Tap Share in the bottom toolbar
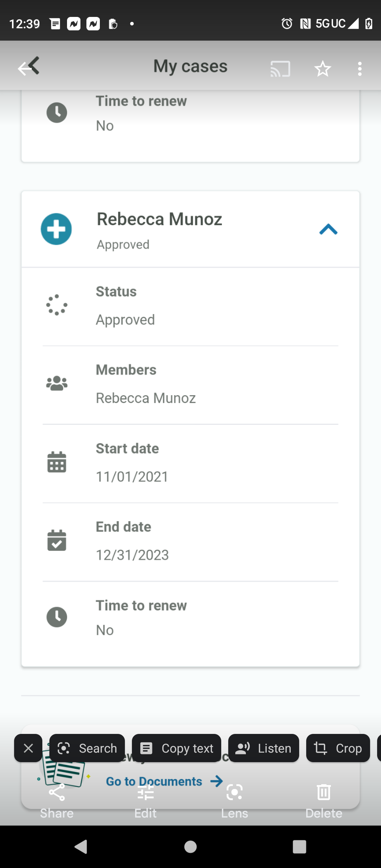This screenshot has width=381, height=868. click(x=57, y=801)
